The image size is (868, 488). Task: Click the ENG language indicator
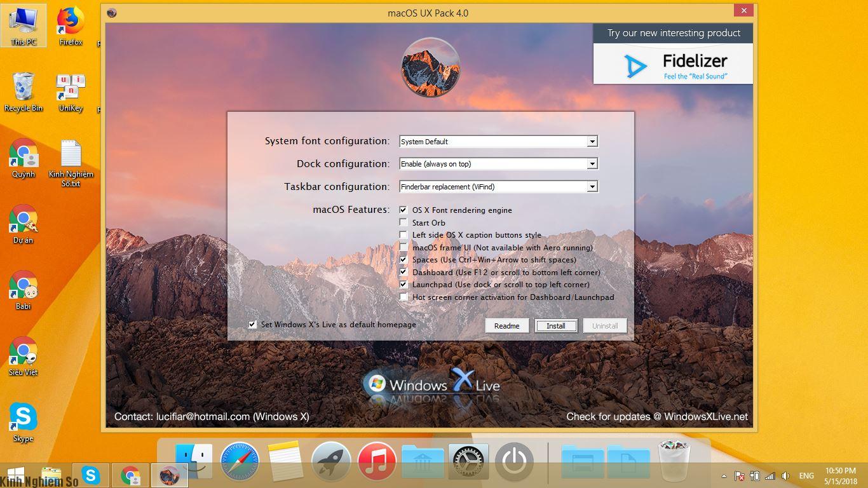coord(806,476)
